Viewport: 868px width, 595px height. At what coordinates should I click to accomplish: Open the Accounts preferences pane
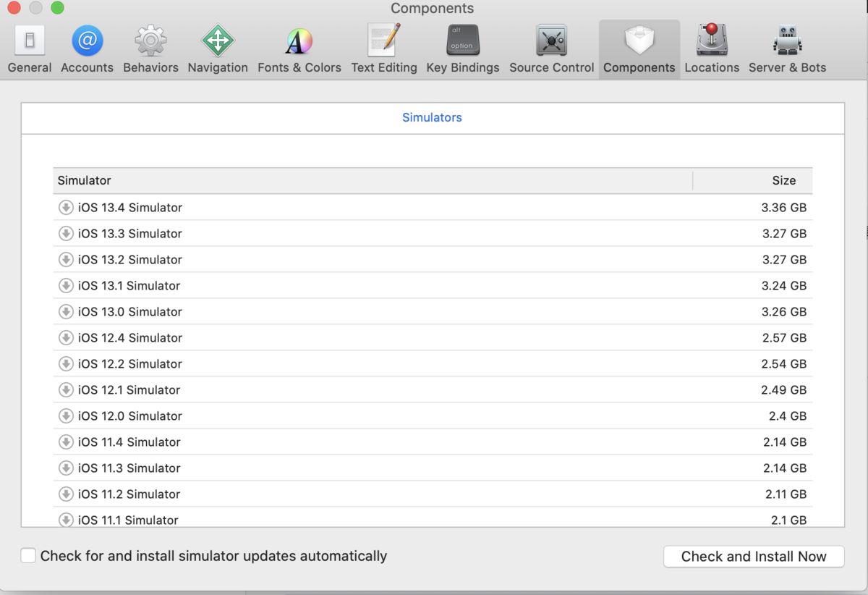click(x=87, y=48)
